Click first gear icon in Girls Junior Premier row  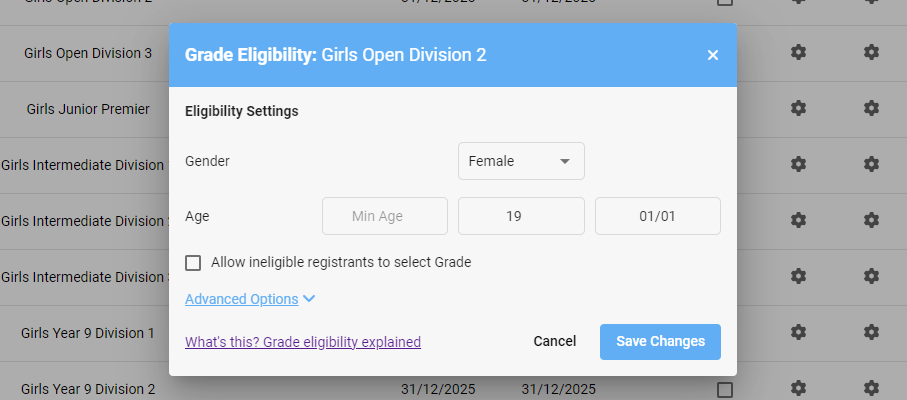pyautogui.click(x=798, y=108)
